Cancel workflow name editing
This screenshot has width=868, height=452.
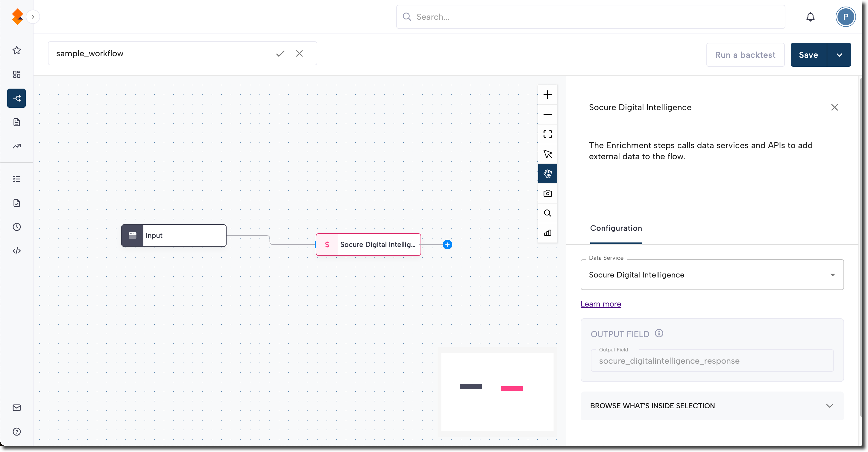[299, 54]
